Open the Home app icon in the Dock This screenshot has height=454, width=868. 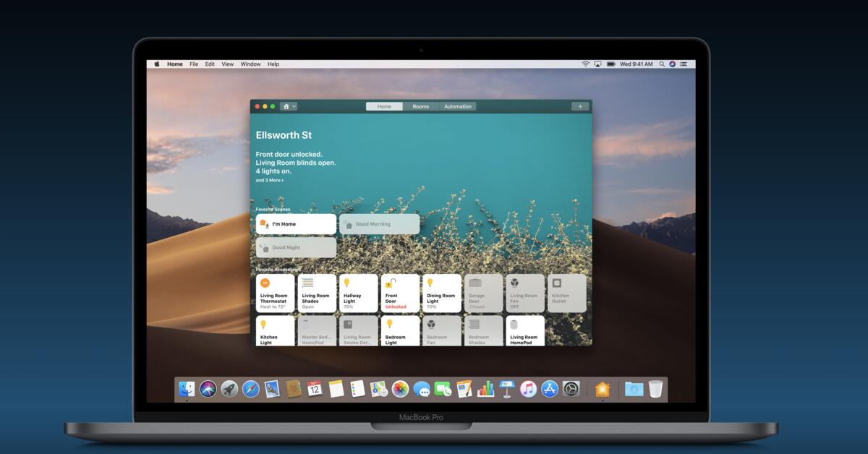coord(603,389)
